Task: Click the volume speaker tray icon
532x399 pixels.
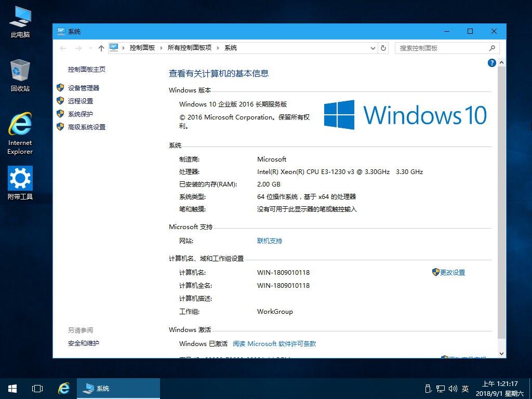Action: pos(453,389)
